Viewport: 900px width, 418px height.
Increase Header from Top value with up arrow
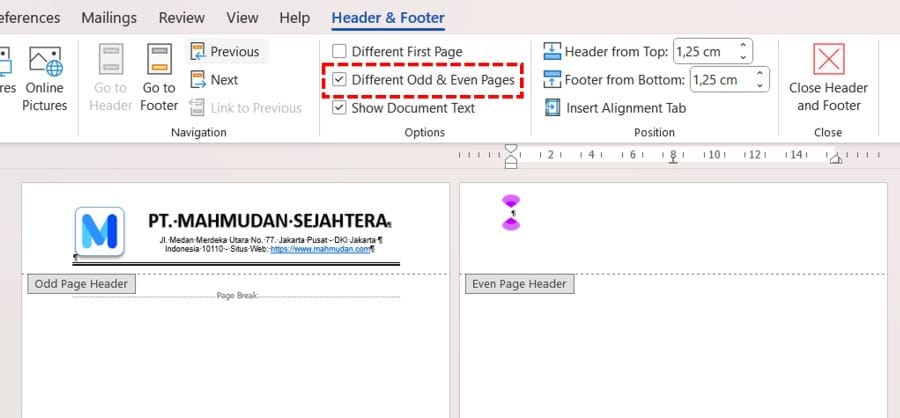[x=742, y=46]
